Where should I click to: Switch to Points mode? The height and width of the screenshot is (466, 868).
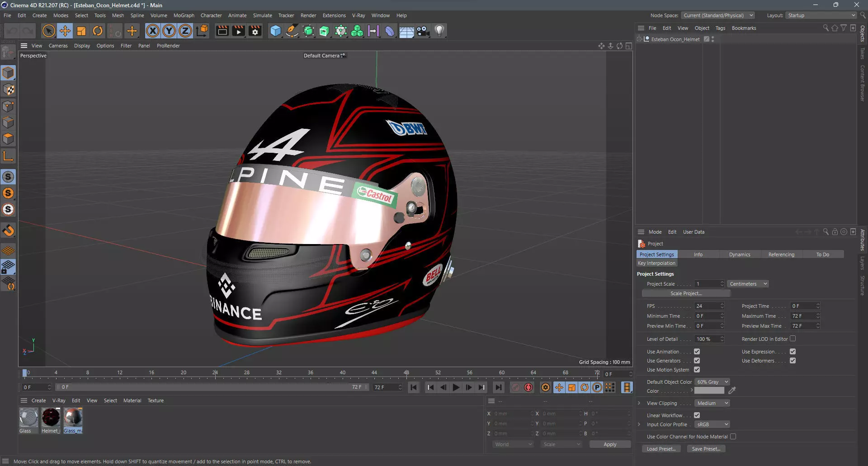coord(8,106)
